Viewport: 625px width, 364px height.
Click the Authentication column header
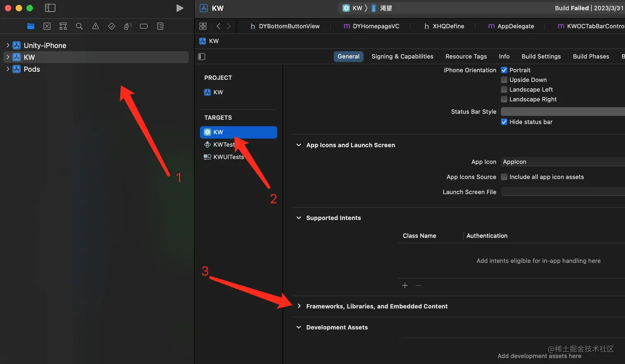(x=487, y=236)
